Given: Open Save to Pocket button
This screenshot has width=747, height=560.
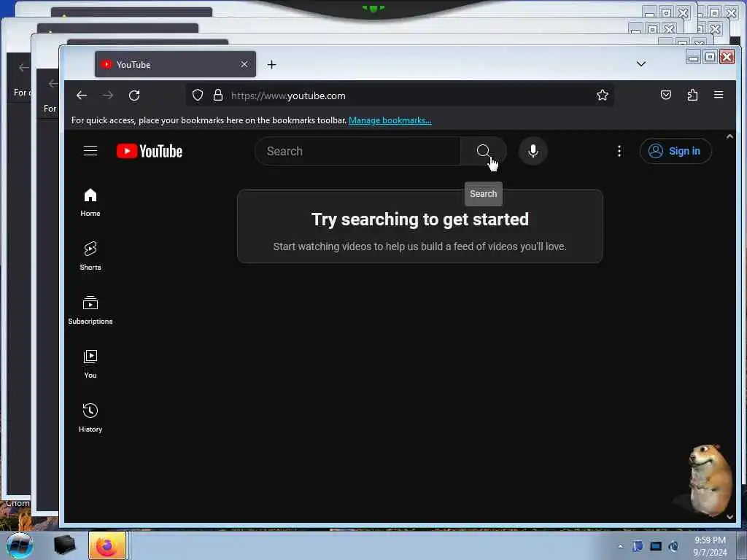Looking at the screenshot, I should (x=666, y=96).
